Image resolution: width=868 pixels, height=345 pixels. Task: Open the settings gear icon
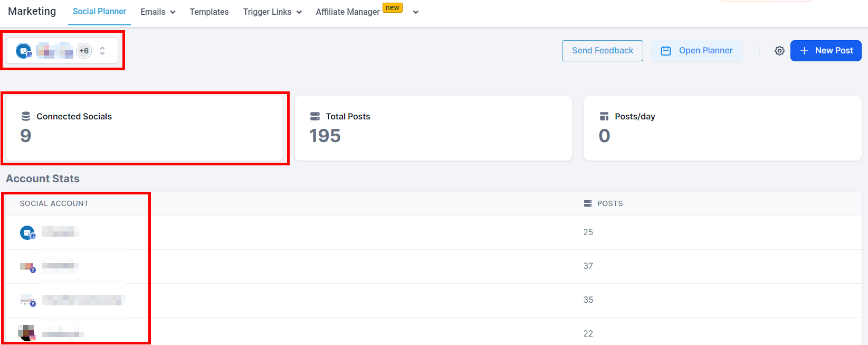tap(779, 51)
